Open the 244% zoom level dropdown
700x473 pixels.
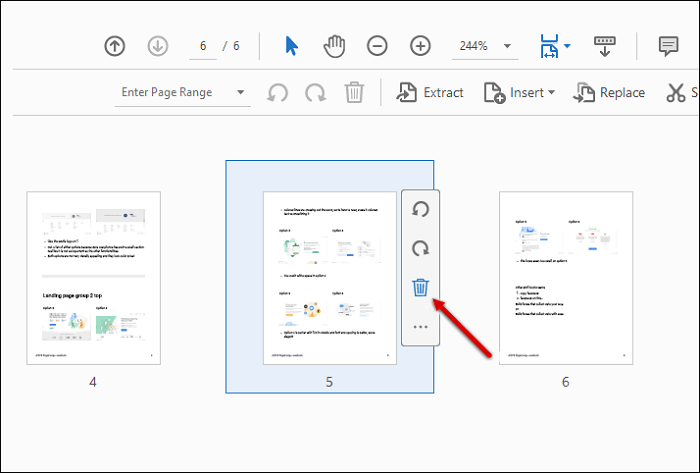click(508, 46)
